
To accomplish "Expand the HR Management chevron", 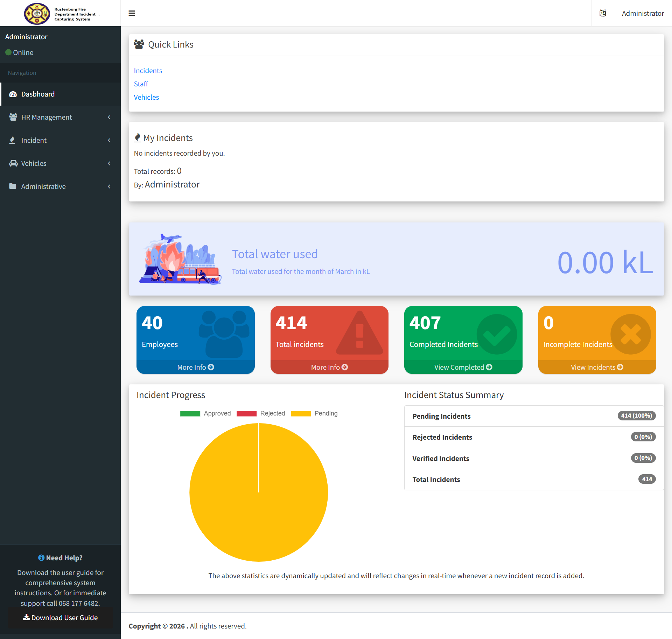I will (109, 117).
